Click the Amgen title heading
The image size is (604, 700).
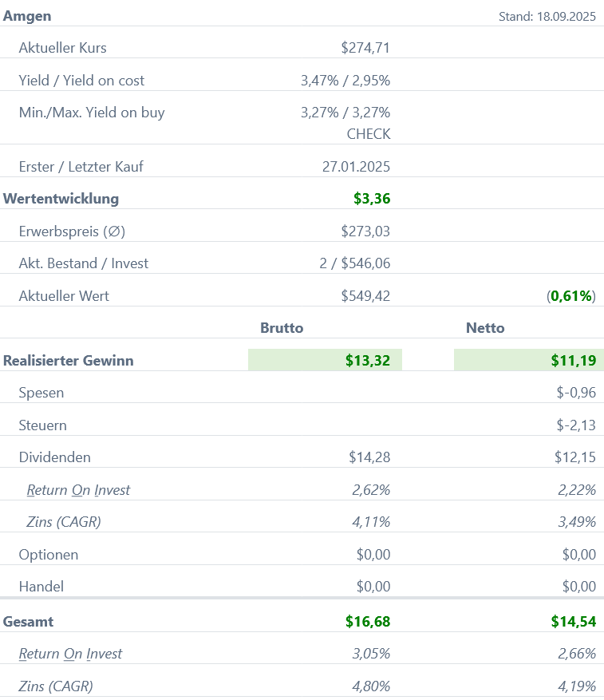[x=29, y=15]
